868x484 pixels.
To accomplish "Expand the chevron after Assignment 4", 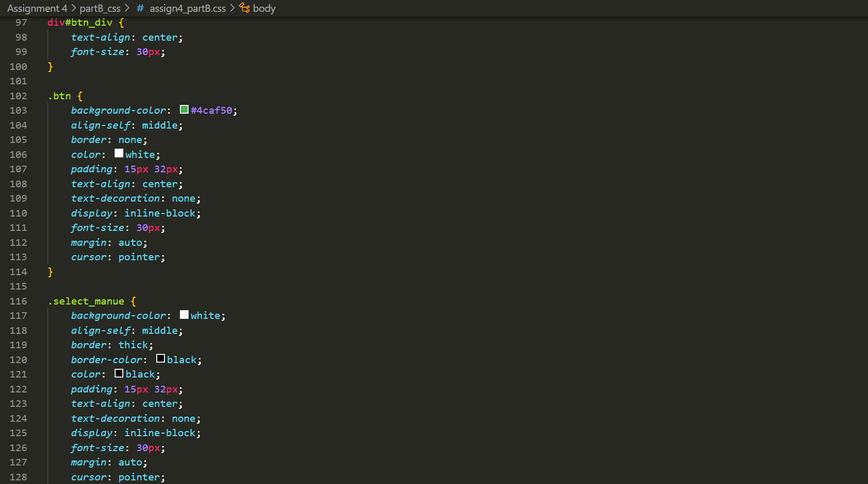I will click(x=73, y=8).
